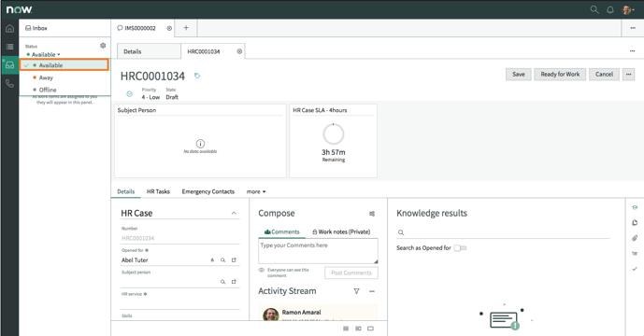
Task: Close the HRC0001034 sub-tab
Action: coord(239,51)
